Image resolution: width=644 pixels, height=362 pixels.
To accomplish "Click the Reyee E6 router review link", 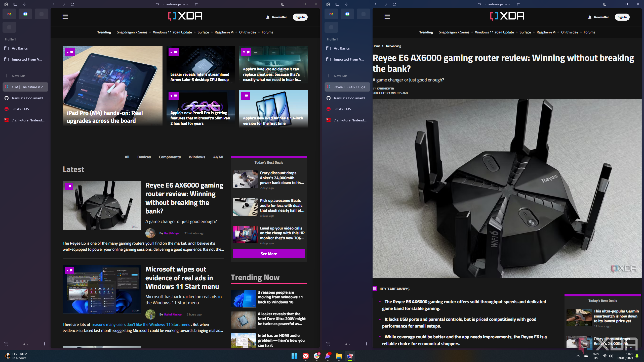I will (x=184, y=198).
